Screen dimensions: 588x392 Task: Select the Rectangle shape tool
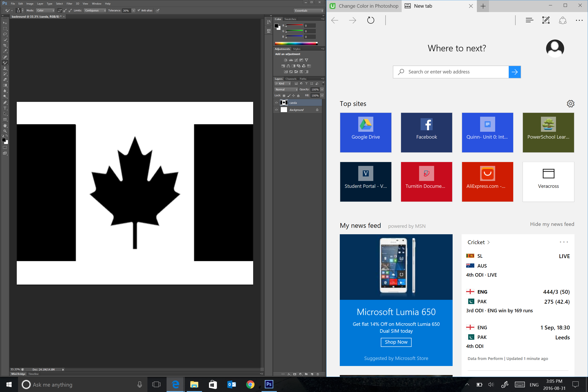point(5,119)
